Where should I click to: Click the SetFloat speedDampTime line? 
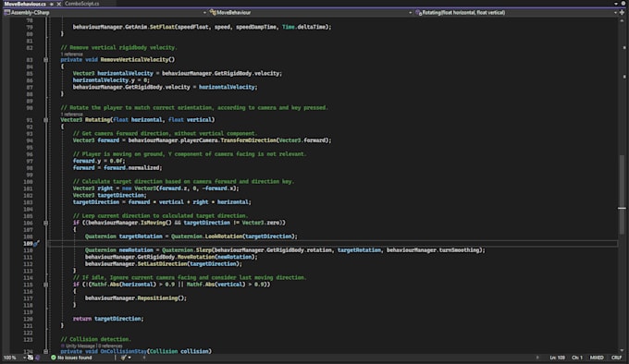203,27
